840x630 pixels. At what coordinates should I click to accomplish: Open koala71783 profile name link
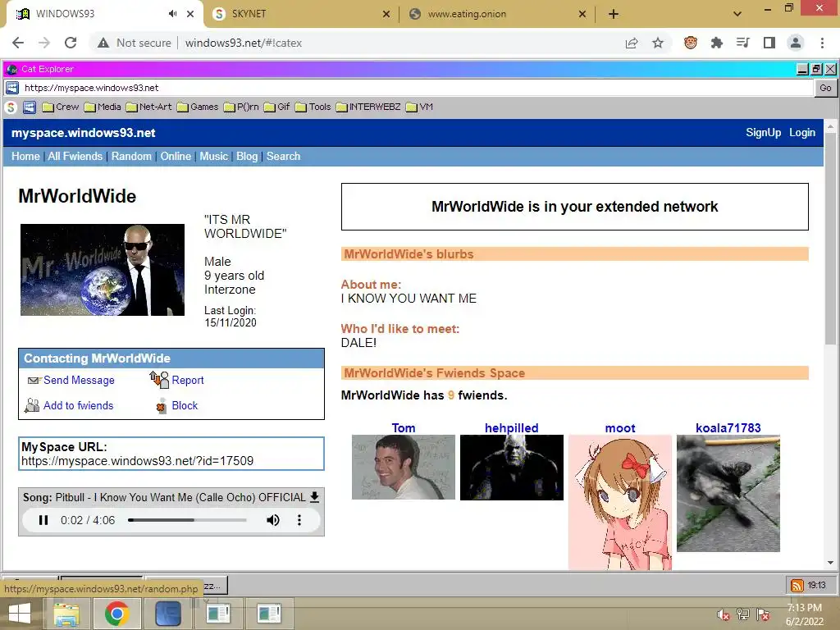click(x=728, y=428)
